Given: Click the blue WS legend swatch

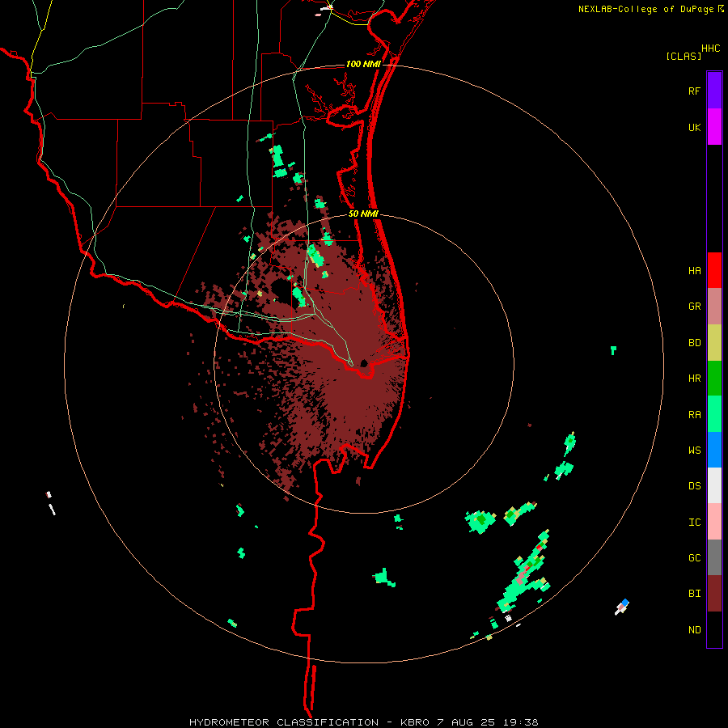Looking at the screenshot, I should click(714, 450).
